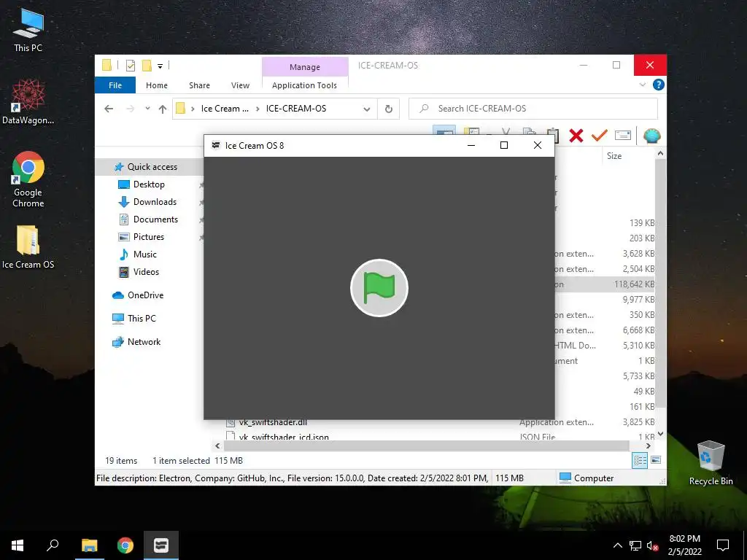
Task: Open recent locations dropdown beside forward arrow
Action: 147,109
